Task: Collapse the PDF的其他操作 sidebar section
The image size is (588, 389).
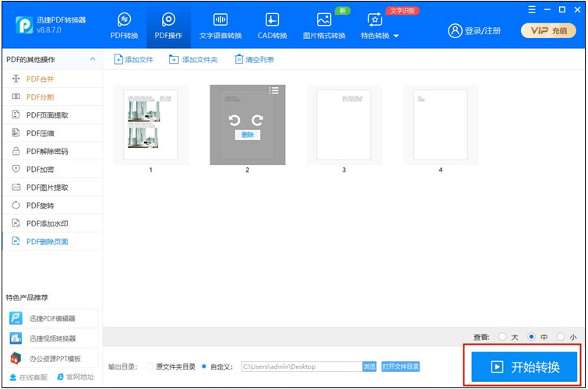Action: coord(93,60)
